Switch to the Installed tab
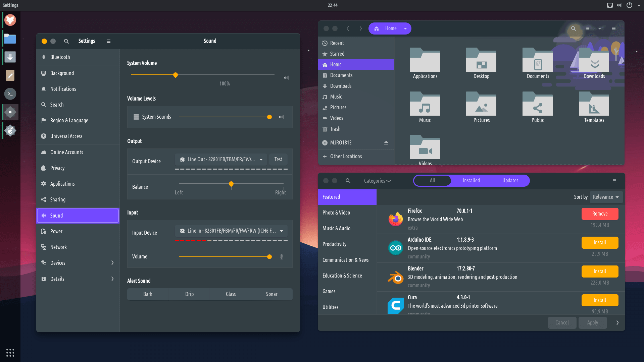 (471, 180)
